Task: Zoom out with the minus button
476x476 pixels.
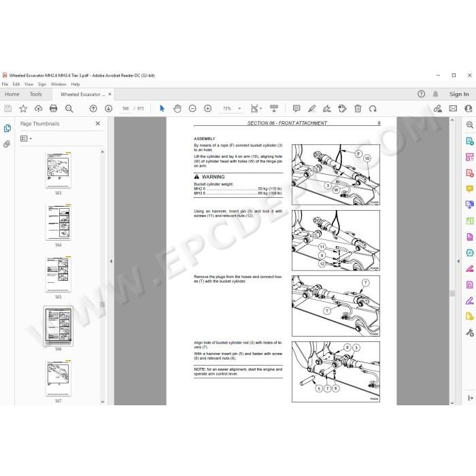Action: pos(192,108)
